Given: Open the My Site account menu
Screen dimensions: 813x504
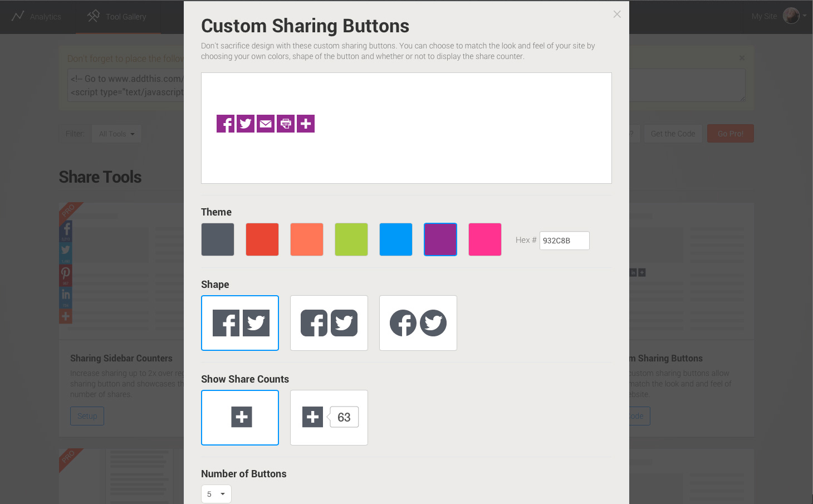Looking at the screenshot, I should pos(778,16).
